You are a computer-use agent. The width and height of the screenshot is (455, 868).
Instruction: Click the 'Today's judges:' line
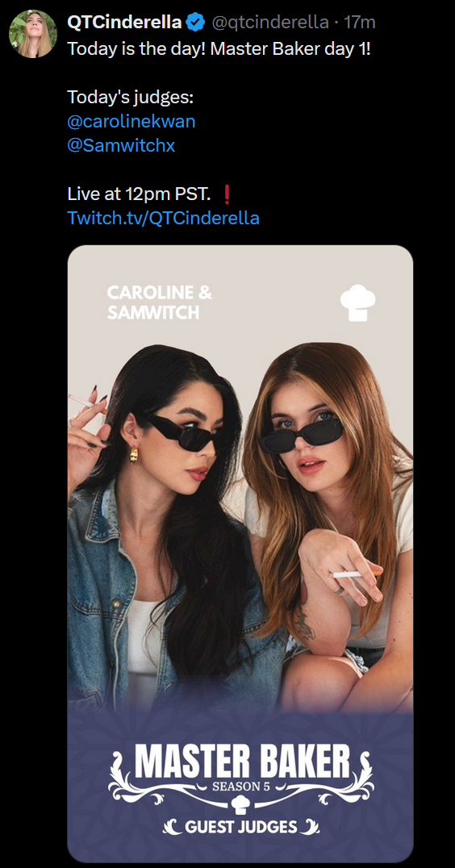(x=130, y=98)
